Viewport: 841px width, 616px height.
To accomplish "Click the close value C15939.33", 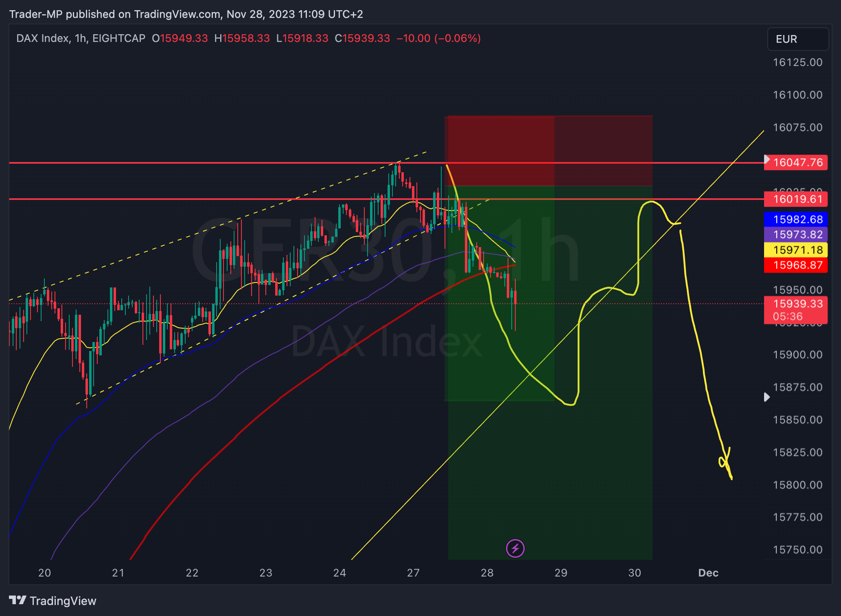I will click(x=362, y=38).
